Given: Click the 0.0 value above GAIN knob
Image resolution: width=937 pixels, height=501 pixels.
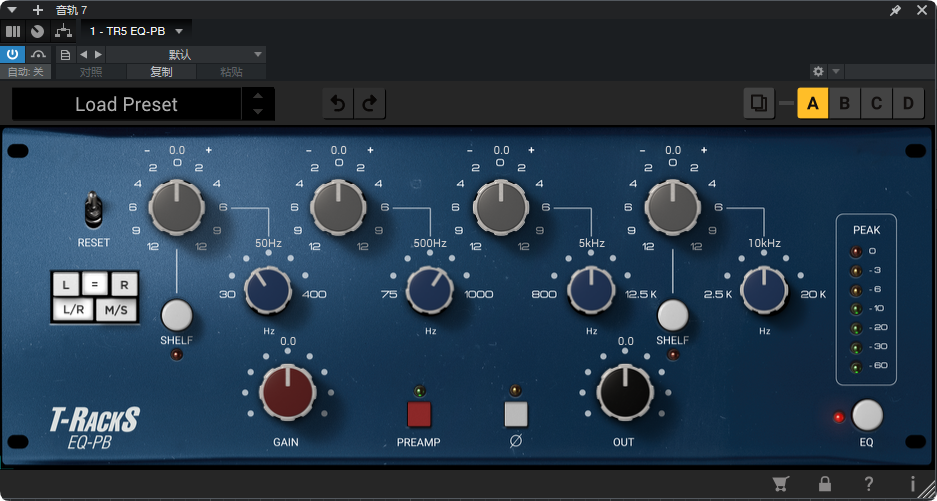Looking at the screenshot, I should tap(288, 341).
